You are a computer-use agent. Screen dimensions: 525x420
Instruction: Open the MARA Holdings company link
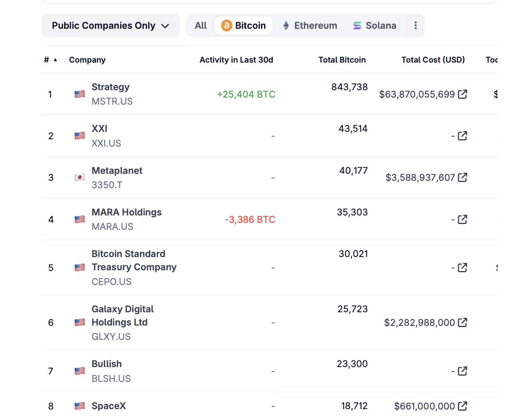127,212
